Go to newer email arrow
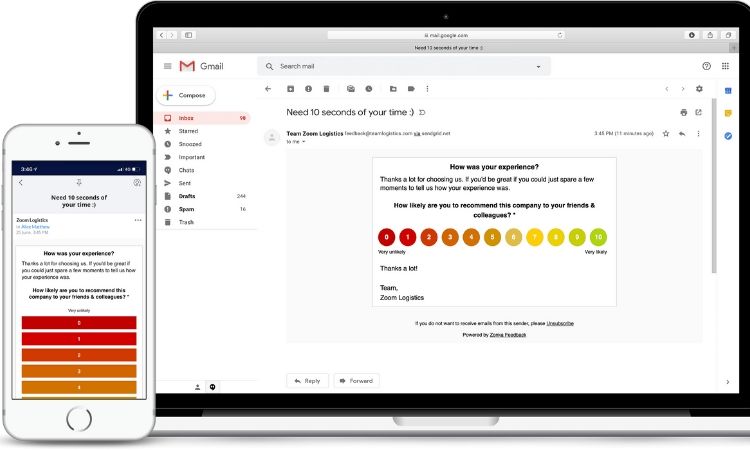This screenshot has width=750, height=450. click(x=667, y=89)
